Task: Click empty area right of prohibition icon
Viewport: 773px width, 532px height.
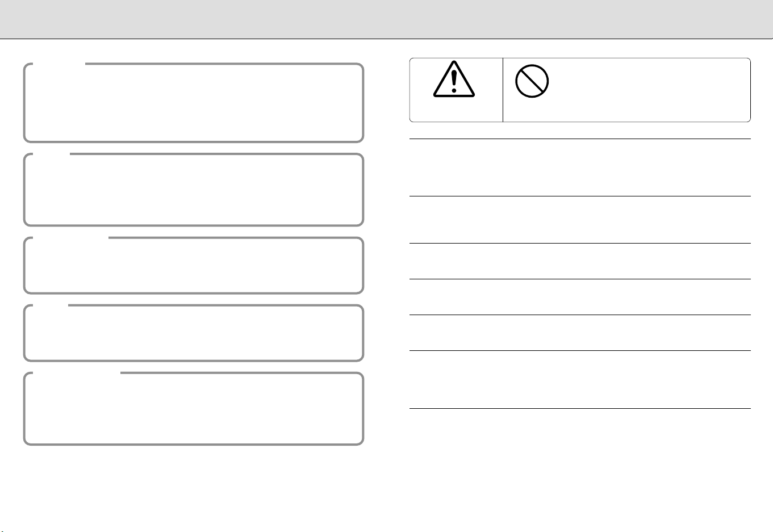Action: tap(647, 90)
